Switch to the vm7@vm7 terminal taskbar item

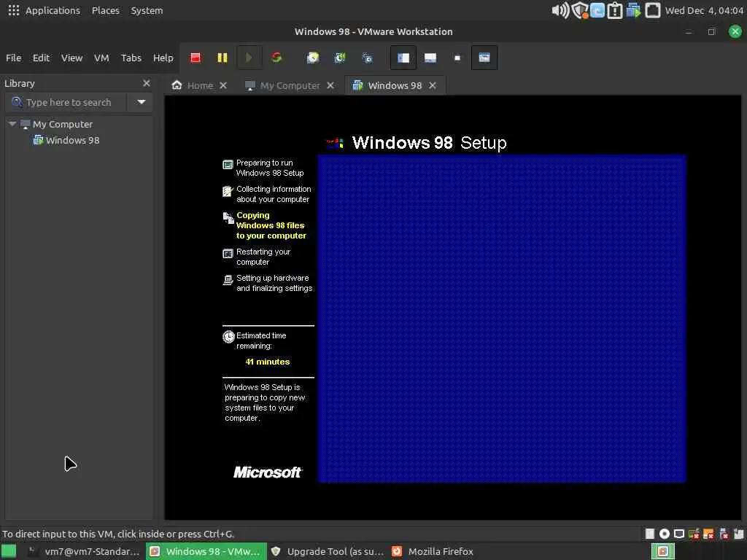(85, 551)
